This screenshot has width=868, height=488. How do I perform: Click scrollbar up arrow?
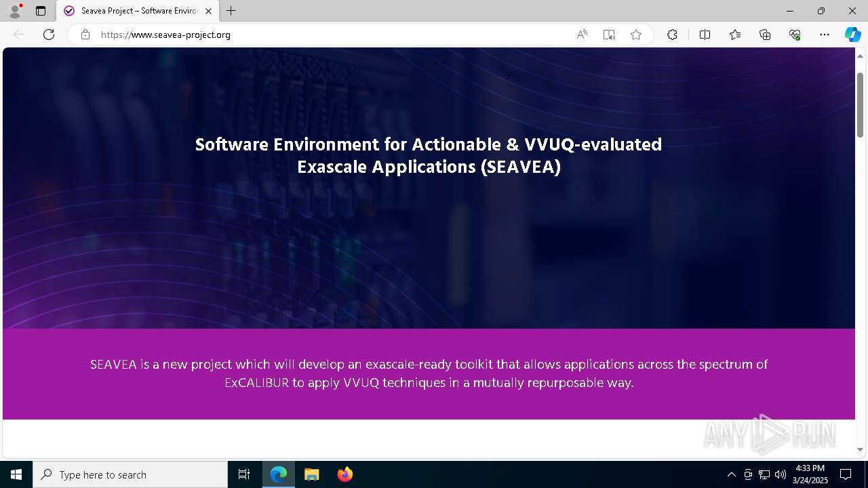[860, 56]
